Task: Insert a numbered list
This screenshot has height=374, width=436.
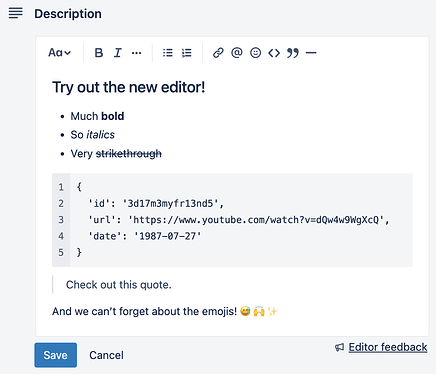Action: 187,53
